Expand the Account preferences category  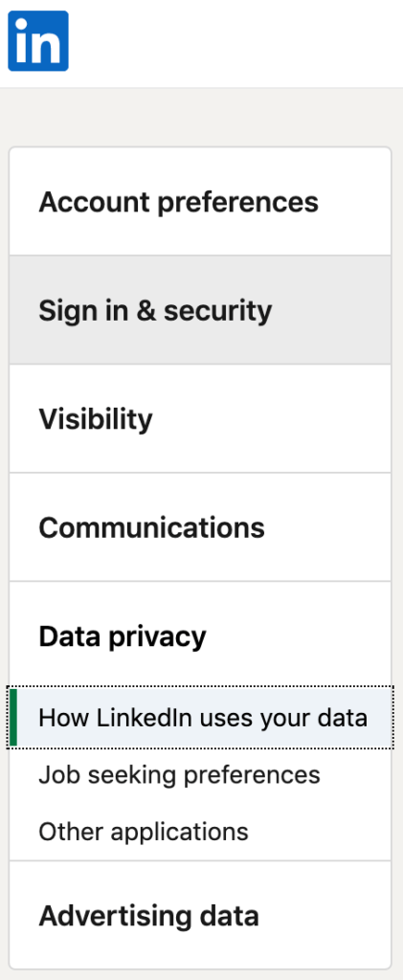tap(200, 202)
